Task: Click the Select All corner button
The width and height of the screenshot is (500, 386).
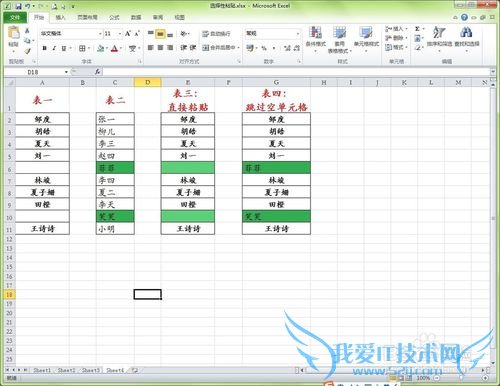Action: pos(10,82)
